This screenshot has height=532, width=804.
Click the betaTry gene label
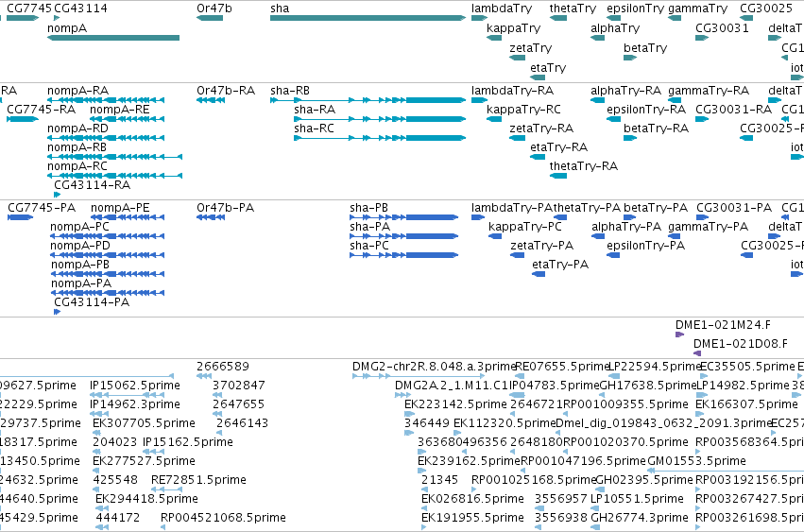click(645, 47)
